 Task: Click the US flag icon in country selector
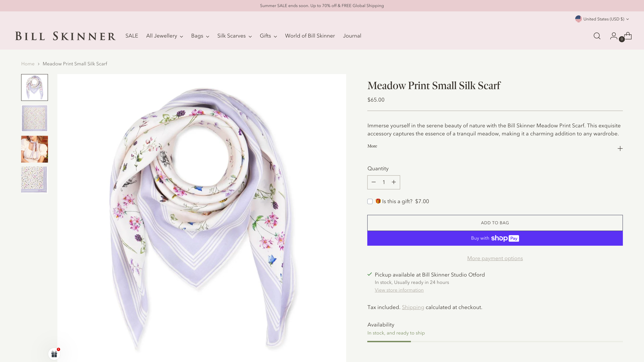click(x=578, y=19)
